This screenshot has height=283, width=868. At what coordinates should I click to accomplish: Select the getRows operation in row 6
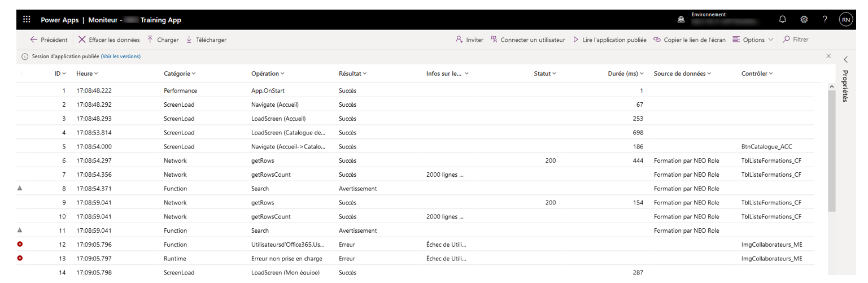263,160
